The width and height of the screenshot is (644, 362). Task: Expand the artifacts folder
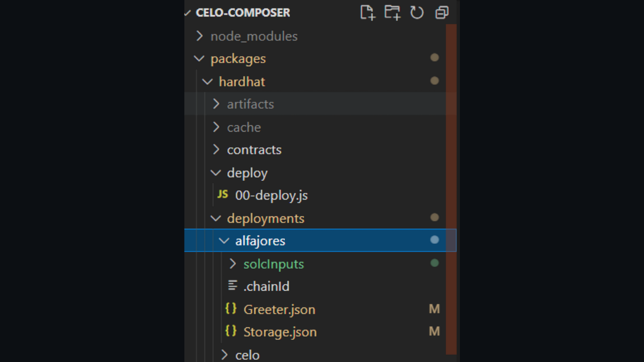(x=216, y=104)
